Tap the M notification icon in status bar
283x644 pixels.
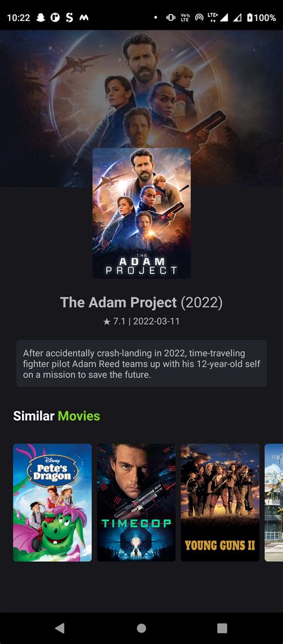(84, 18)
